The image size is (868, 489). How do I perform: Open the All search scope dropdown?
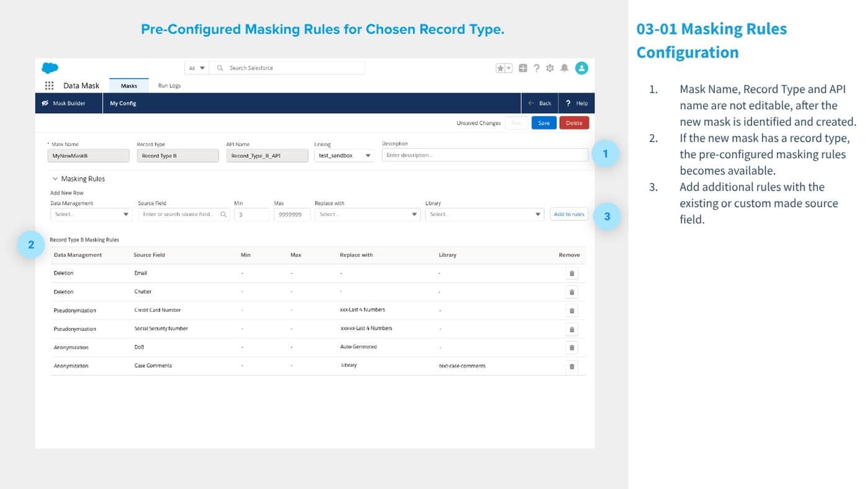(197, 68)
